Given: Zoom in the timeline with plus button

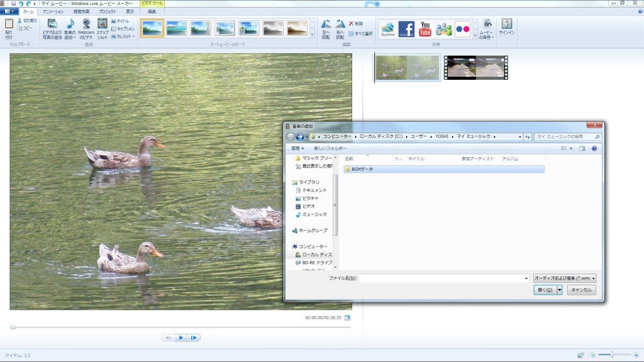Looking at the screenshot, I should pos(636,354).
